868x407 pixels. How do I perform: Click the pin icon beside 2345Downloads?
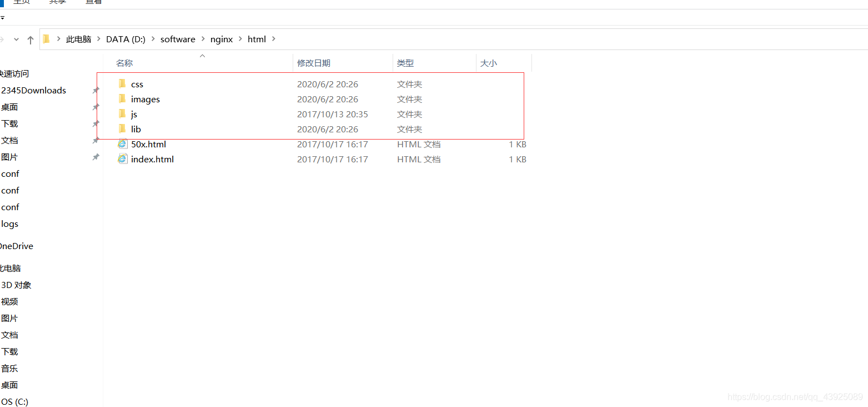[x=96, y=90]
